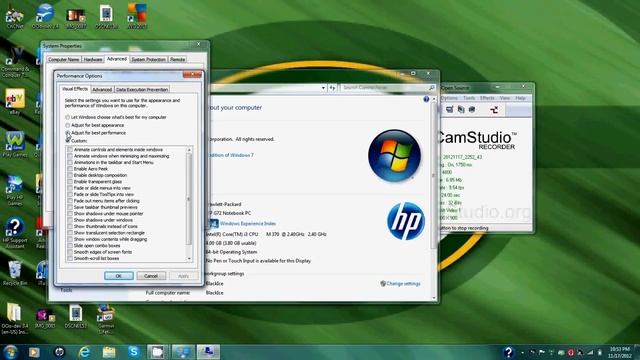Click the help question mark in tray
Image resolution: width=640 pixels, height=360 pixels.
[508, 352]
